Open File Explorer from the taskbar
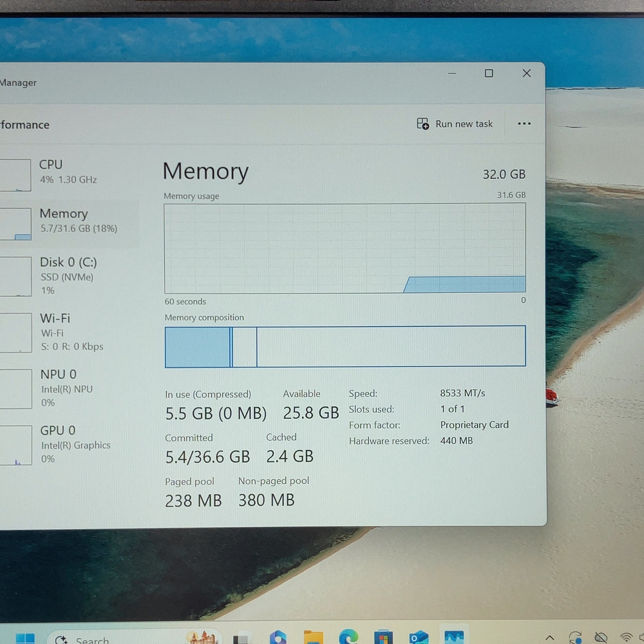This screenshot has width=644, height=644. (x=313, y=637)
